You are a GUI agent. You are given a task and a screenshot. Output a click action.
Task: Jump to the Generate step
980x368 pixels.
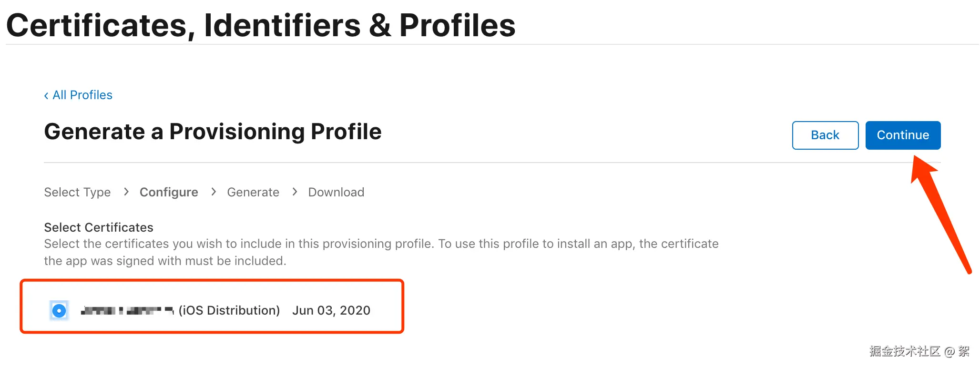click(253, 192)
